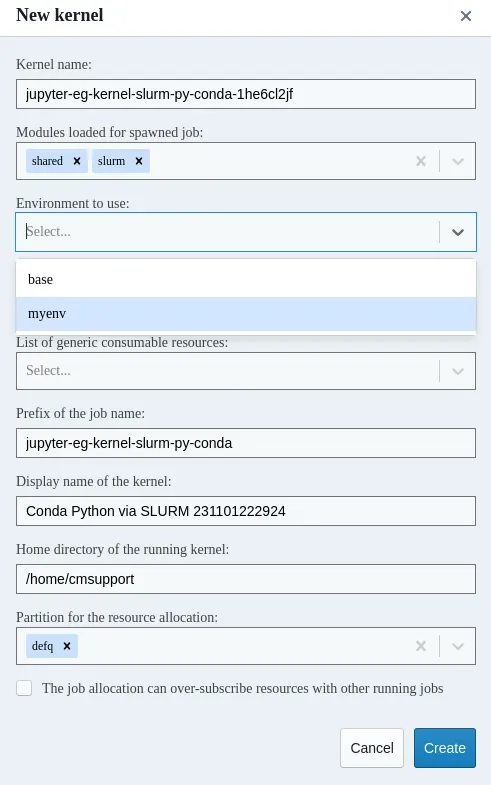
Task: Select base environment option
Action: [246, 279]
